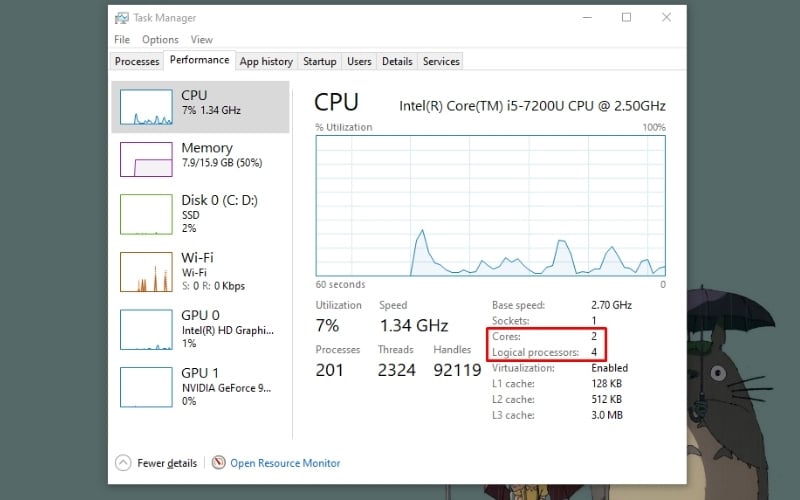Click the L2 cache 512 KB value
This screenshot has height=500, width=800.
tap(606, 399)
